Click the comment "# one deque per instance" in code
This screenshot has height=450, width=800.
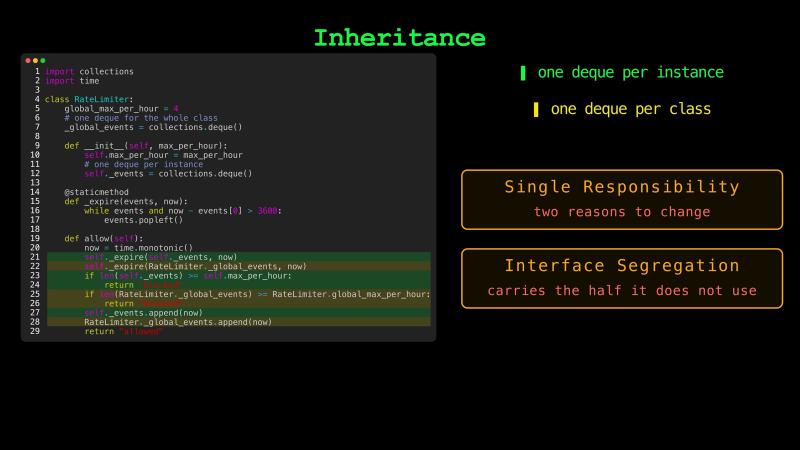pyautogui.click(x=143, y=164)
